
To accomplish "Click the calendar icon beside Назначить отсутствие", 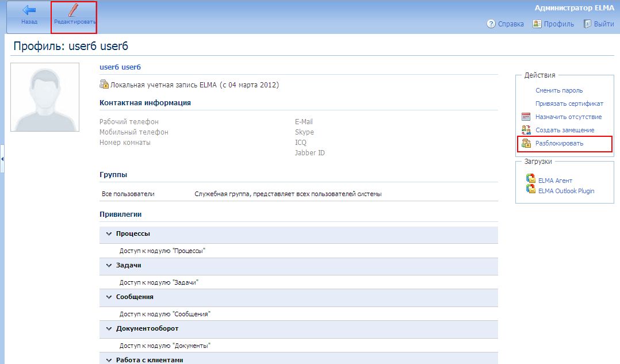I will coord(526,117).
